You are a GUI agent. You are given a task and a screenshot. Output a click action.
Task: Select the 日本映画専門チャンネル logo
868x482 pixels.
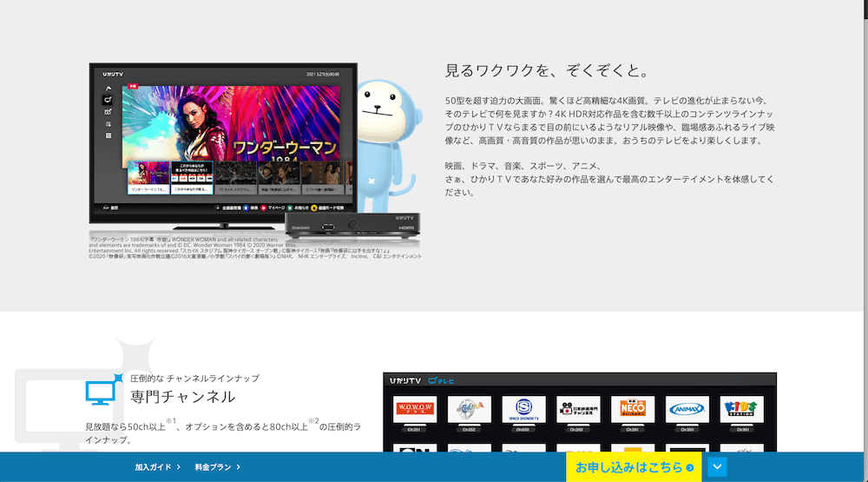(x=578, y=409)
